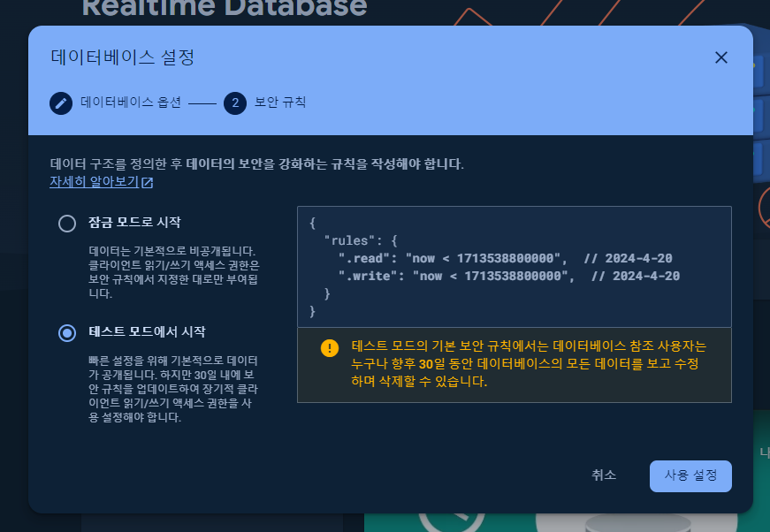Viewport: 770px width, 532px height.
Task: Click the 사용 설정 button
Action: coord(690,475)
